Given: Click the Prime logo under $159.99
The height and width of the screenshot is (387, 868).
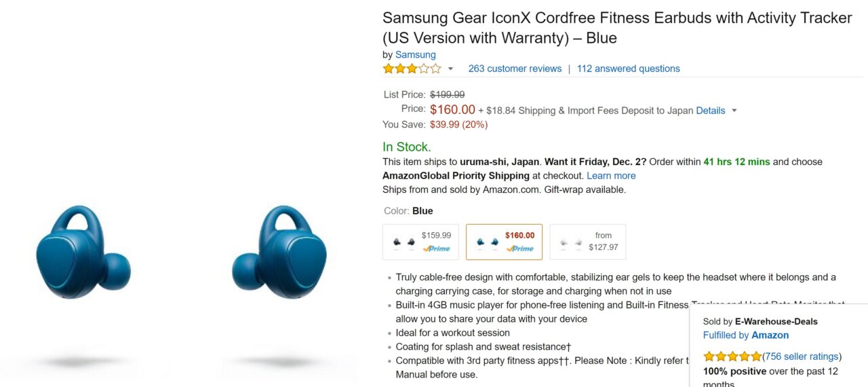Looking at the screenshot, I should (x=437, y=248).
